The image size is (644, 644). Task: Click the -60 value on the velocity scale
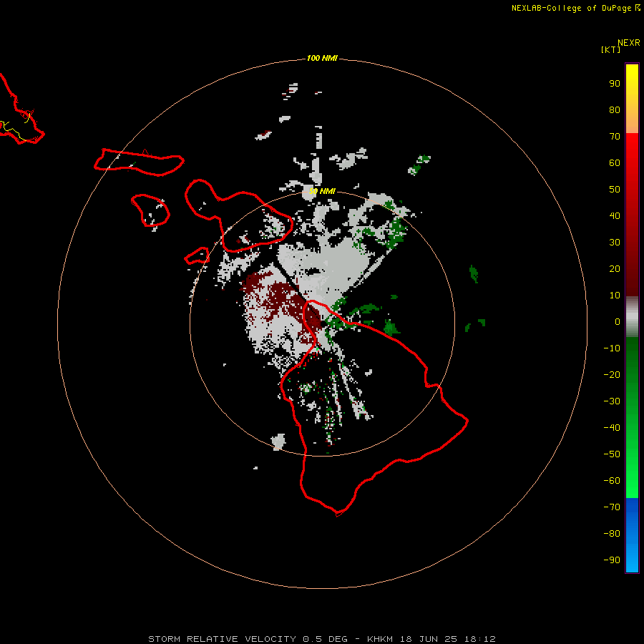point(612,481)
